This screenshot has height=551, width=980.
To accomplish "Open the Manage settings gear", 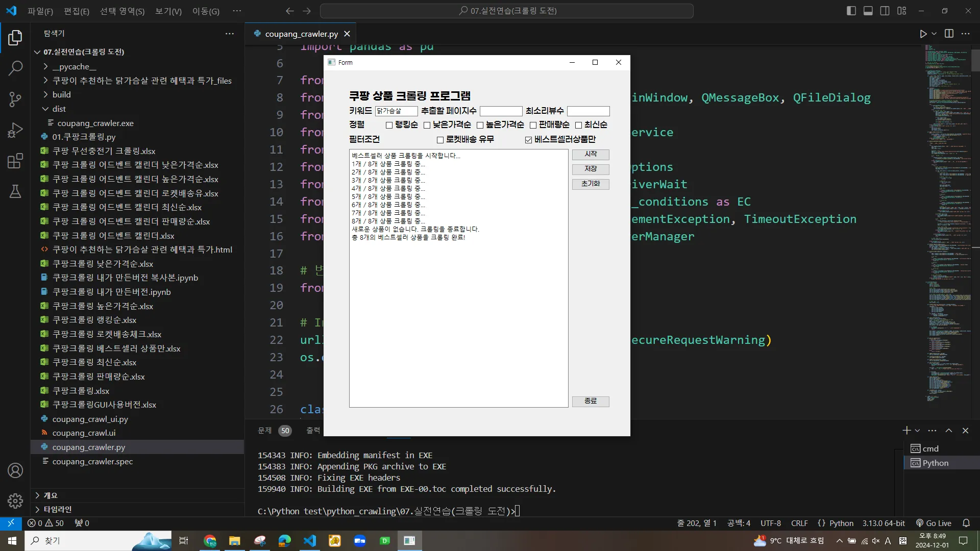I will tap(15, 501).
